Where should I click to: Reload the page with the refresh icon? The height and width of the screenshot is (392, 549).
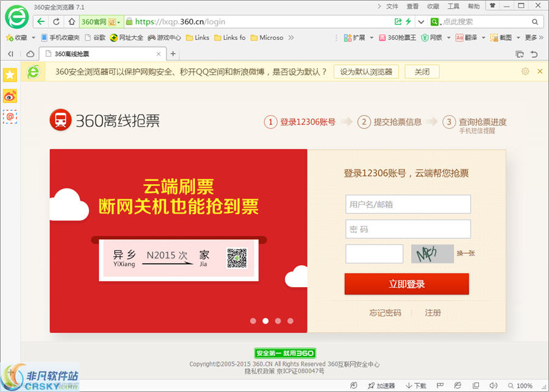[x=56, y=22]
